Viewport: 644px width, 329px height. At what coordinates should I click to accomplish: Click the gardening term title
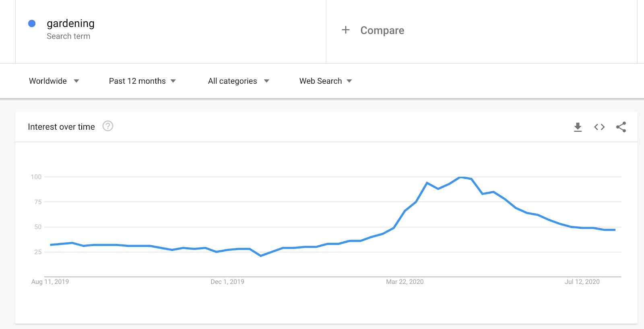[x=70, y=23]
